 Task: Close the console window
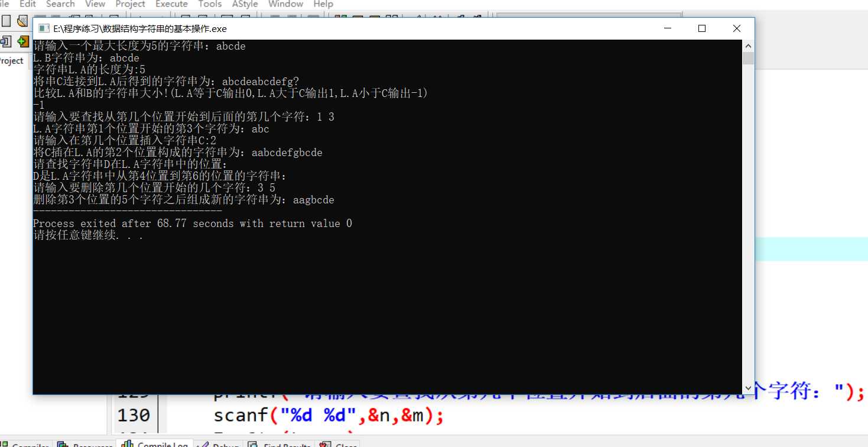click(x=737, y=28)
